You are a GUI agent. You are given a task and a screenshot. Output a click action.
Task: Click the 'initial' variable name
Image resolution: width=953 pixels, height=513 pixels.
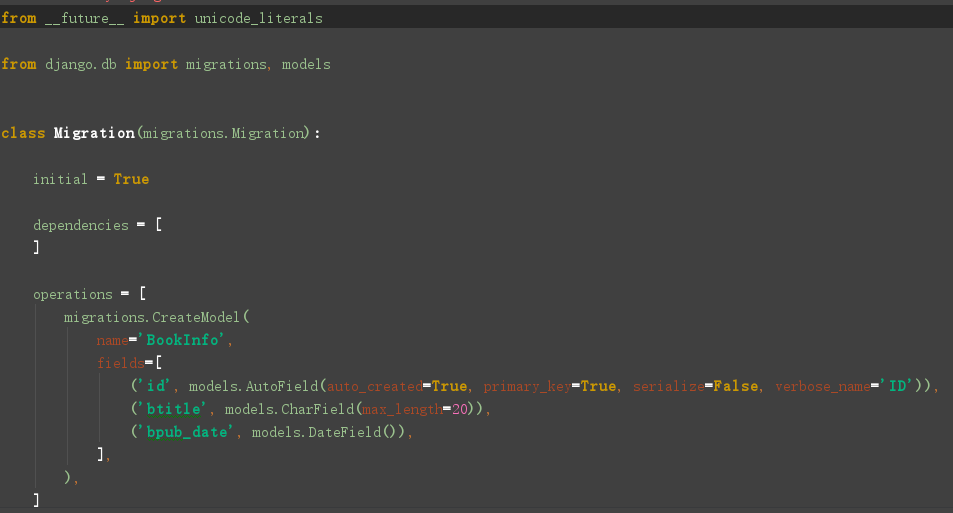[60, 179]
